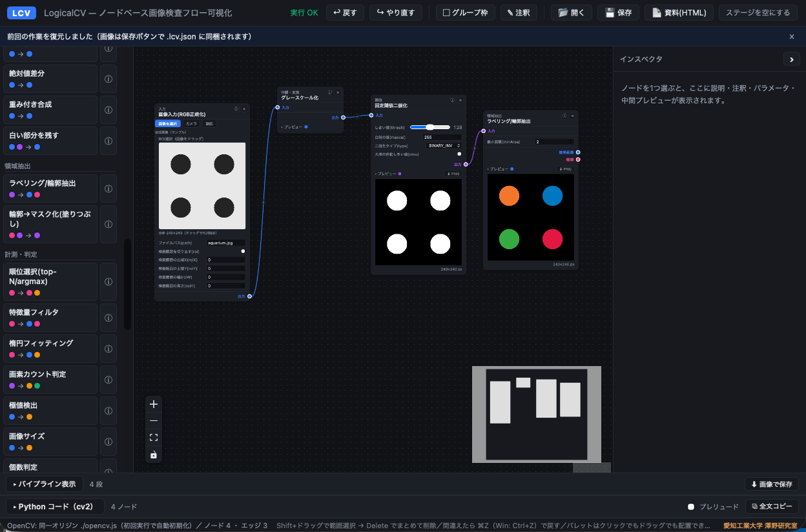Remove the ラベリング/輪郭抽出 node on canvas
The image size is (806, 532).
click(x=573, y=116)
